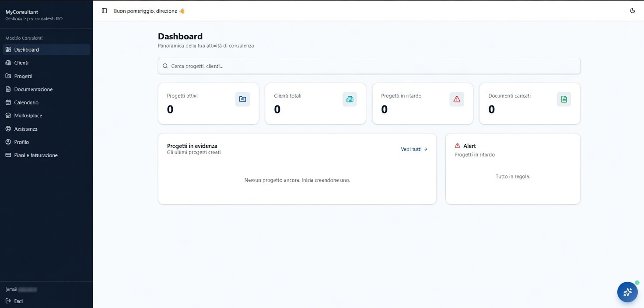Click the document icon in Documenti caricati card
This screenshot has height=308, width=644.
coord(564,99)
